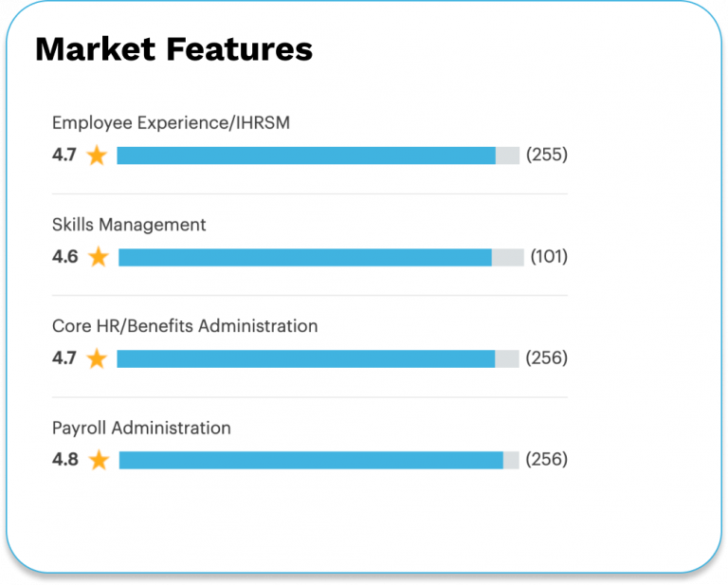The height and width of the screenshot is (585, 728).
Task: Click the star icon beside Employee Experience rating
Action: (x=97, y=155)
